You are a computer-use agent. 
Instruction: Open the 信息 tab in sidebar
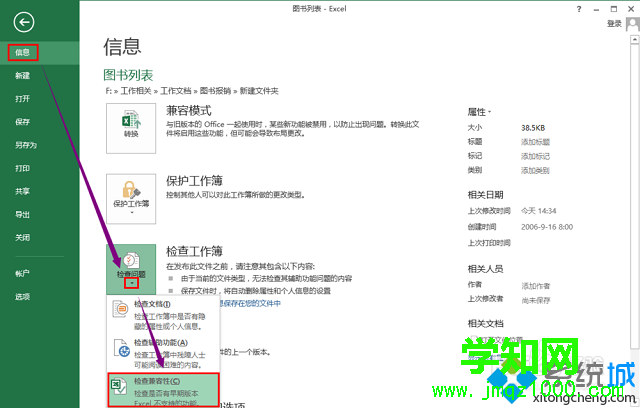coord(23,53)
